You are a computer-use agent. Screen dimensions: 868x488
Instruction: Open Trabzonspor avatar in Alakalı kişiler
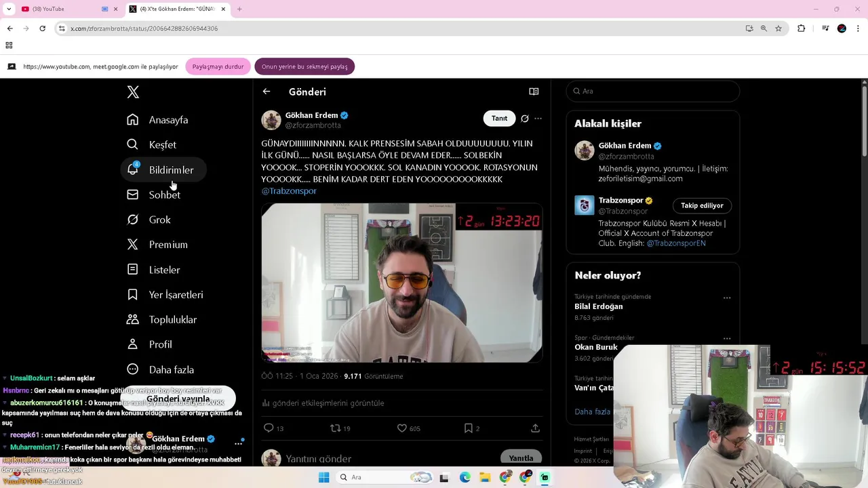585,205
